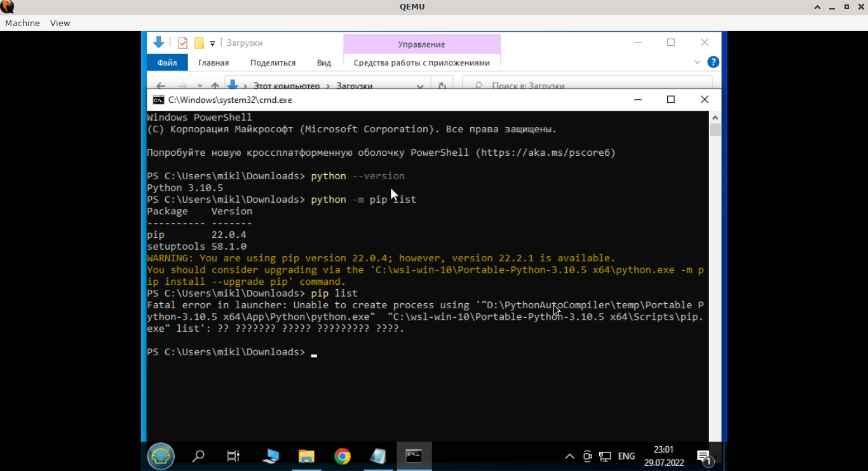
Task: Open the address bar history dropdown
Action: coord(420,85)
